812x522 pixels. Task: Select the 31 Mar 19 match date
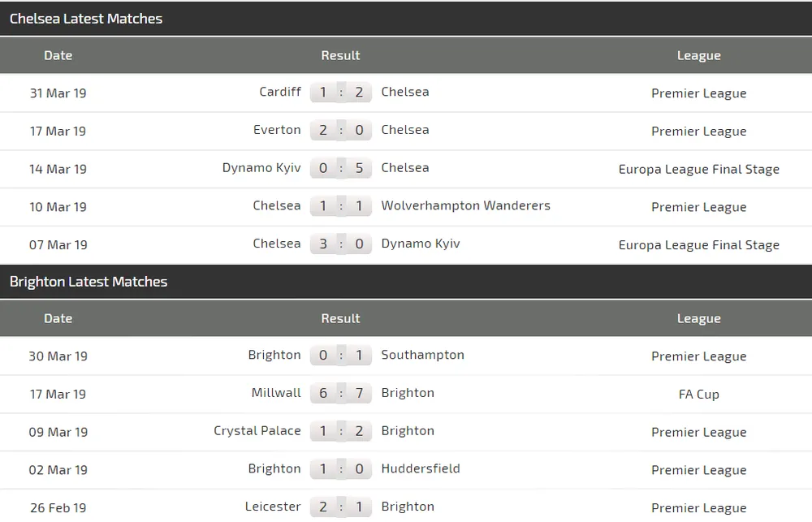(58, 93)
